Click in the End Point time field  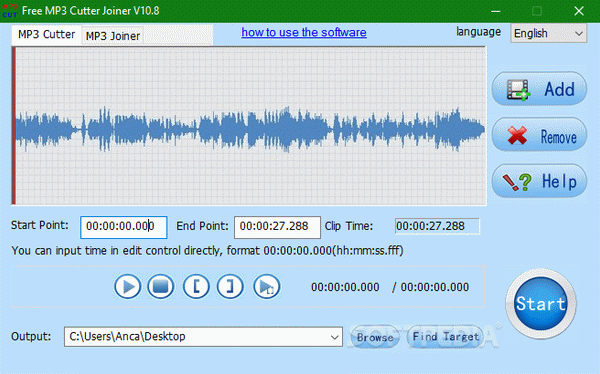[277, 227]
